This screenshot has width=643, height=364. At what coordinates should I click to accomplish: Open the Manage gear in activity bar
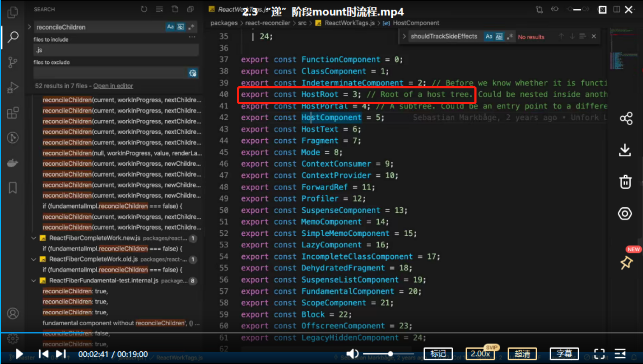[13, 339]
